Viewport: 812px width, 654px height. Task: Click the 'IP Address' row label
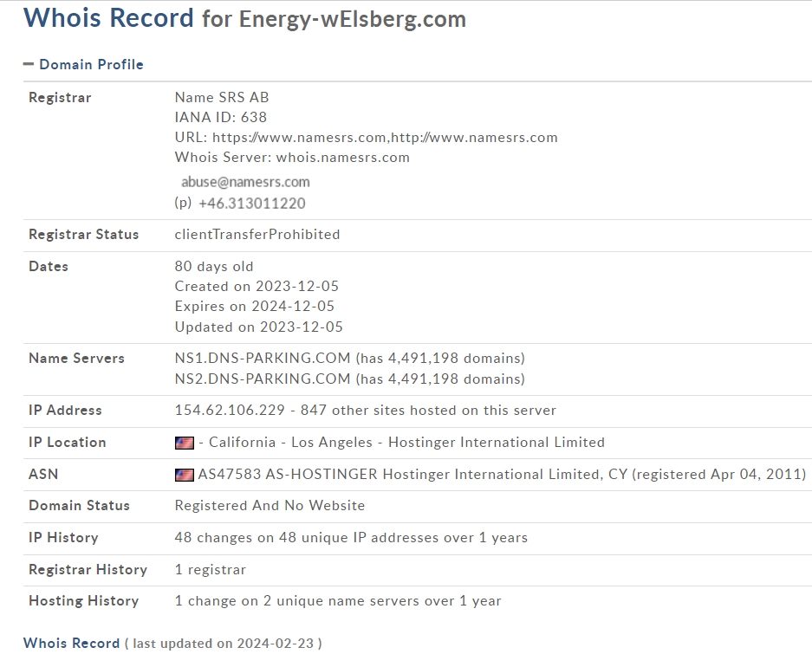[65, 411]
